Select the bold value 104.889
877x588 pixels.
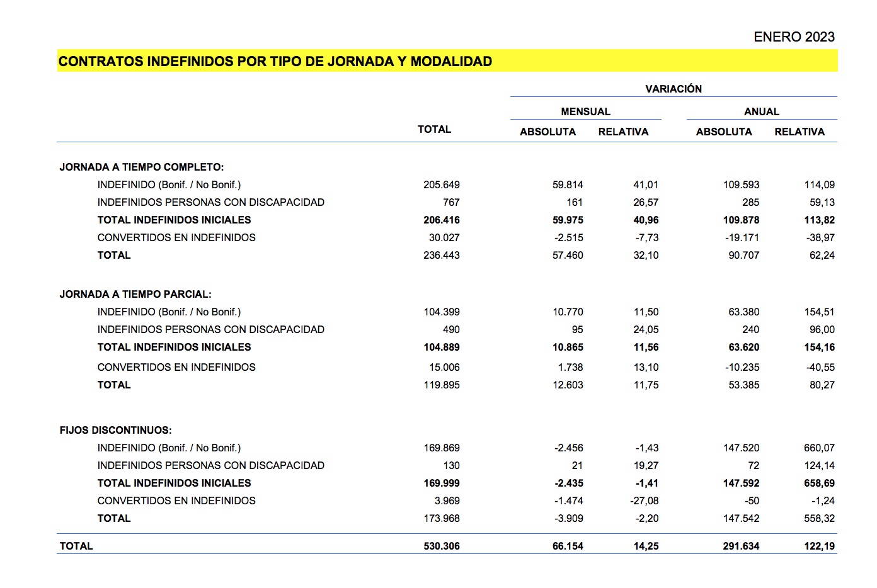pyautogui.click(x=442, y=347)
